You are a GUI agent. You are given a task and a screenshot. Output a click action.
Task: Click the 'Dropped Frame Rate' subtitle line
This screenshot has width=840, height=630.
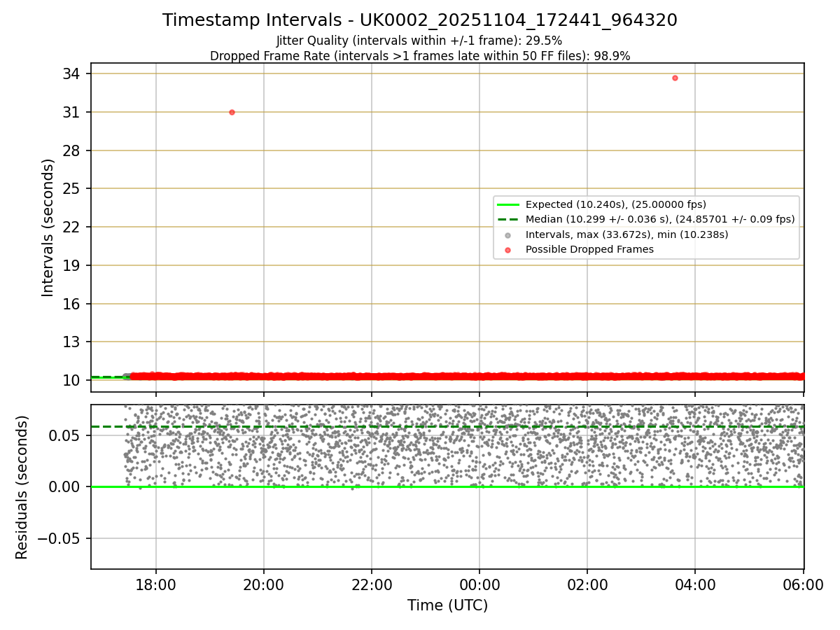[x=420, y=56]
